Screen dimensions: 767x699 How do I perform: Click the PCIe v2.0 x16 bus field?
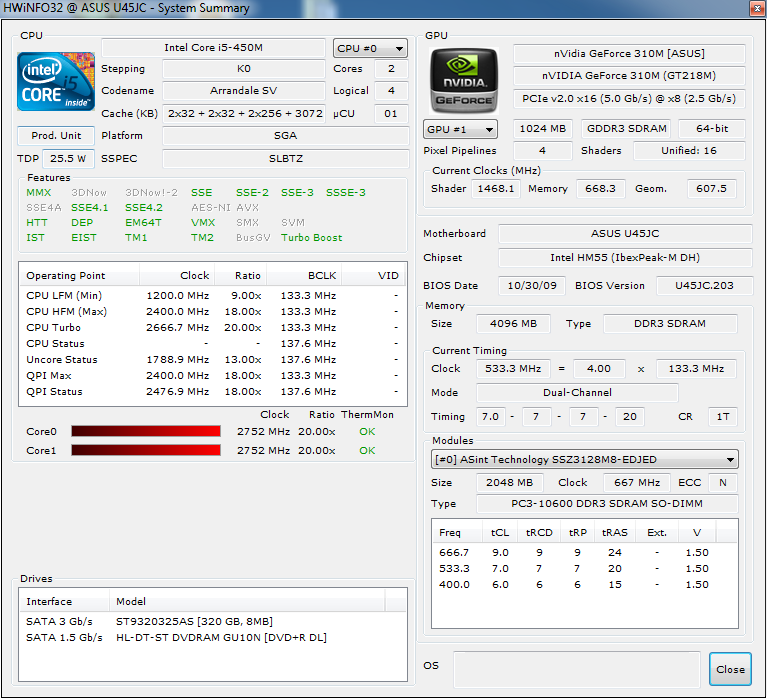[629, 98]
